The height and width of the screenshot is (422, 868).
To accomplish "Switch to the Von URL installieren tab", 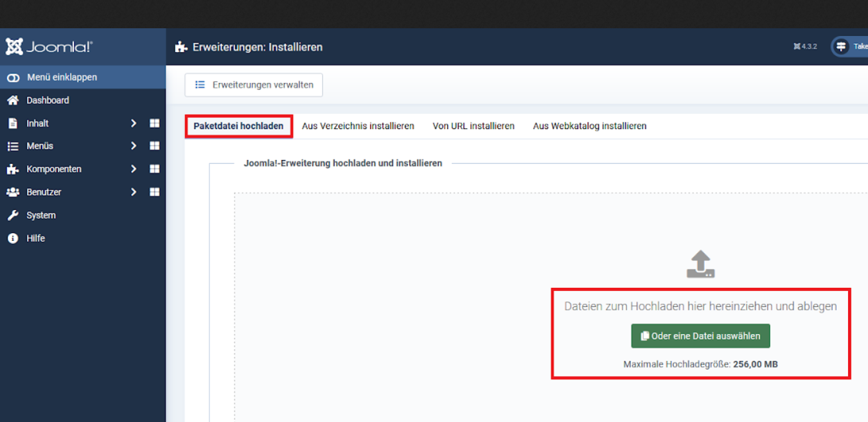I will coord(474,126).
